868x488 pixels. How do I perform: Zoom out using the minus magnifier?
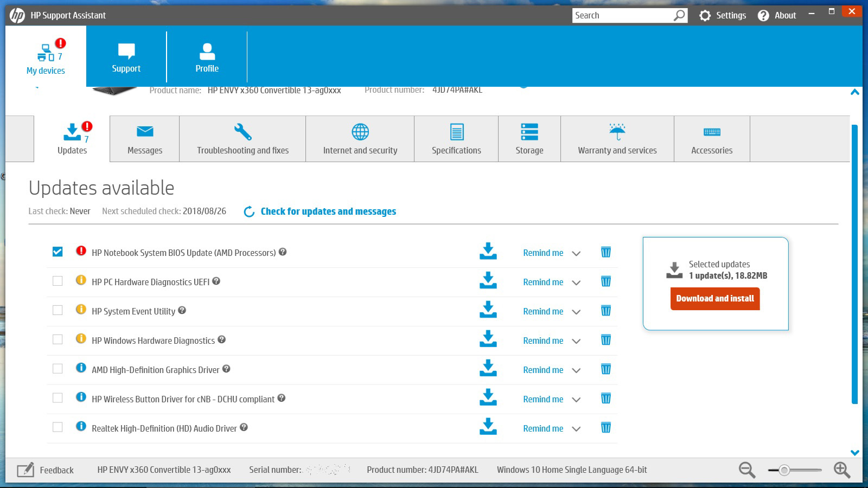(x=747, y=470)
